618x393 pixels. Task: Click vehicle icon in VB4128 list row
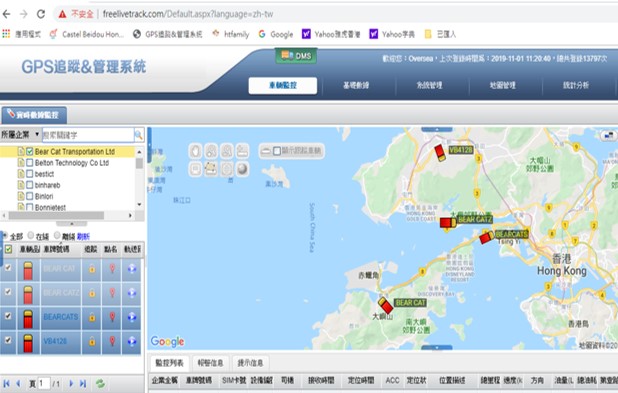click(28, 343)
